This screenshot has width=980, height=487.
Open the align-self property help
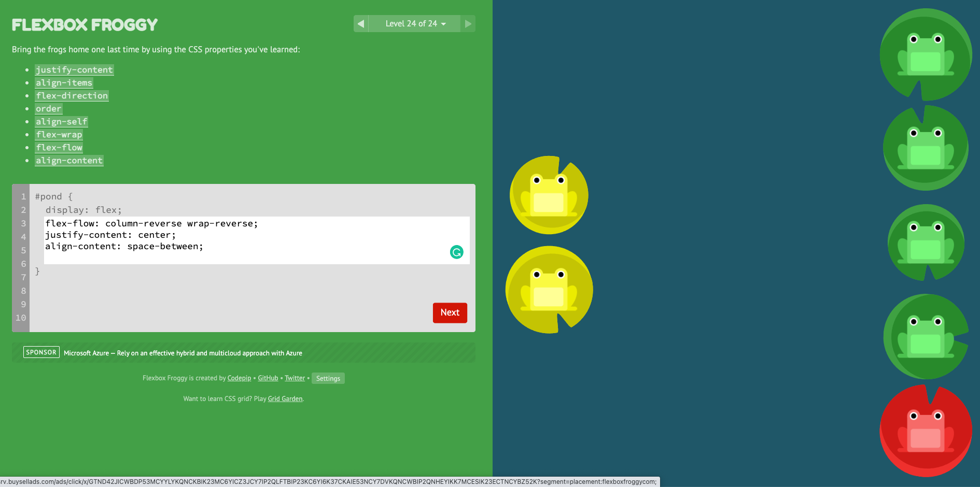[61, 122]
